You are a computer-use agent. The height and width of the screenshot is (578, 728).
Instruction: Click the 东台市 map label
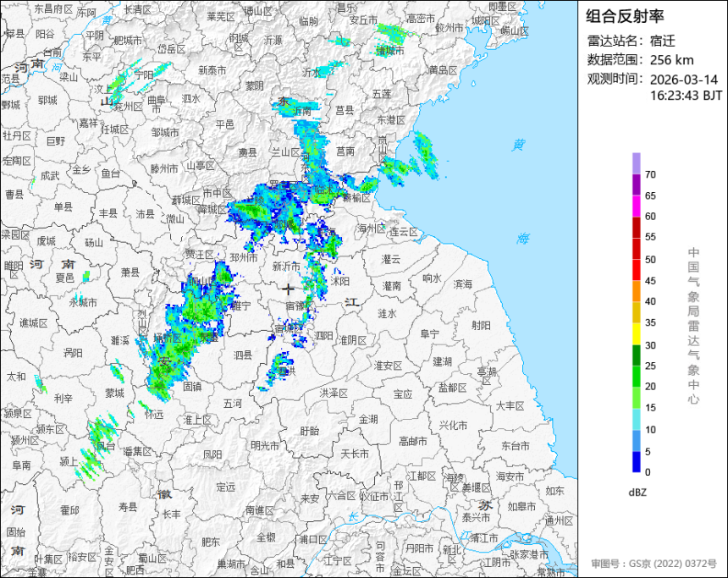[516, 446]
